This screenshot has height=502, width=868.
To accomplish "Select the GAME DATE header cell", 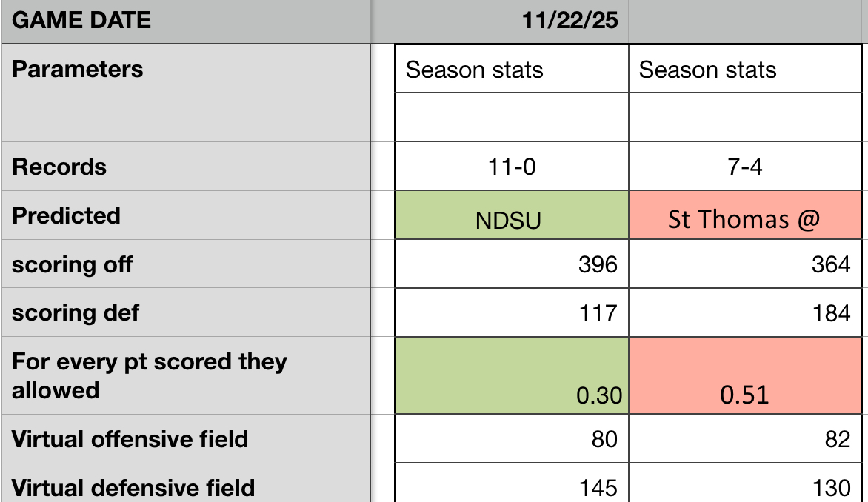I will (185, 21).
